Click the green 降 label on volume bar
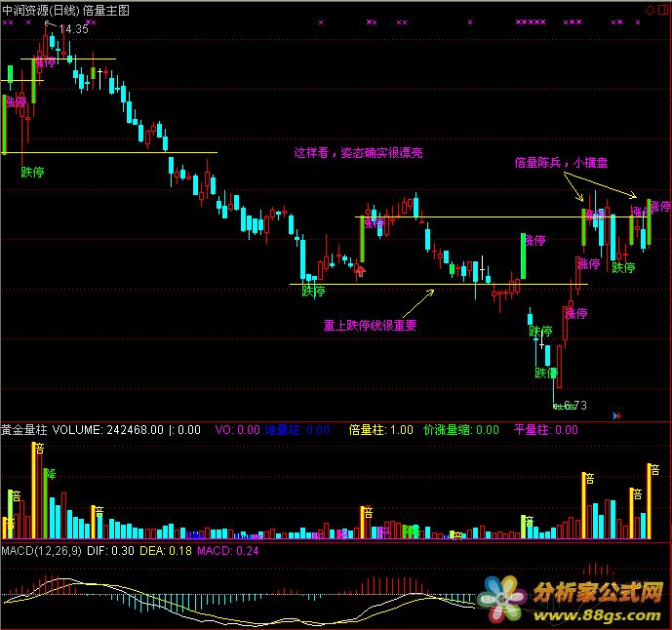This screenshot has height=630, width=672. pyautogui.click(x=51, y=474)
